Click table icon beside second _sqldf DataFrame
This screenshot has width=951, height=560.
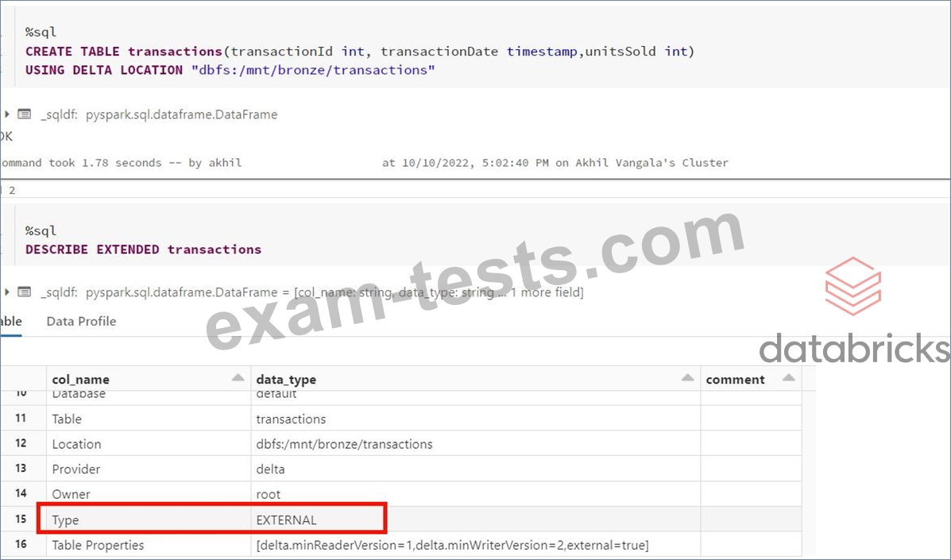(x=24, y=292)
